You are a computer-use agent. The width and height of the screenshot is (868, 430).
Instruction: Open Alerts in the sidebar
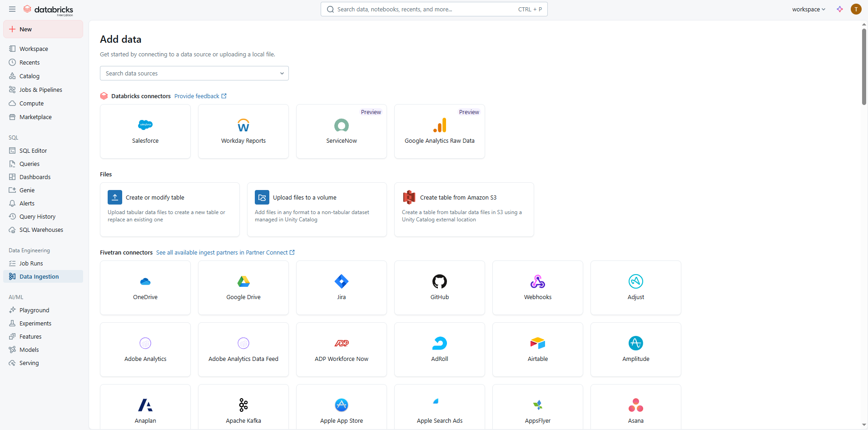coord(43,203)
